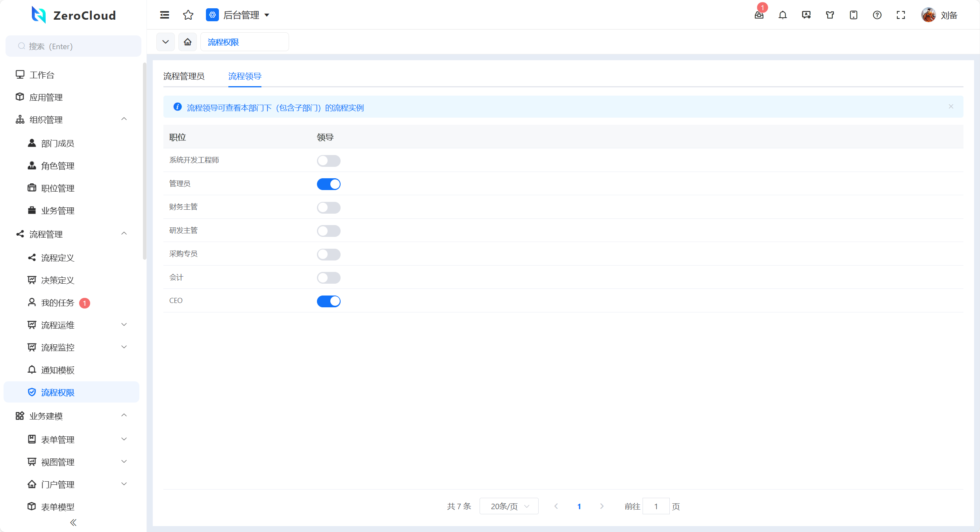This screenshot has height=532, width=980.
Task: Click the 刘备 user profile name
Action: point(949,15)
